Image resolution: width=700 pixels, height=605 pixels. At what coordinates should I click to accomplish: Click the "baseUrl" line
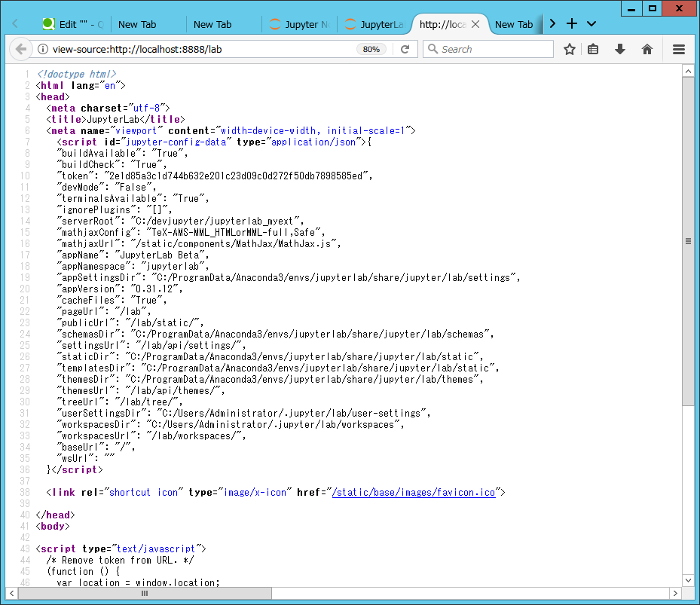coord(96,447)
